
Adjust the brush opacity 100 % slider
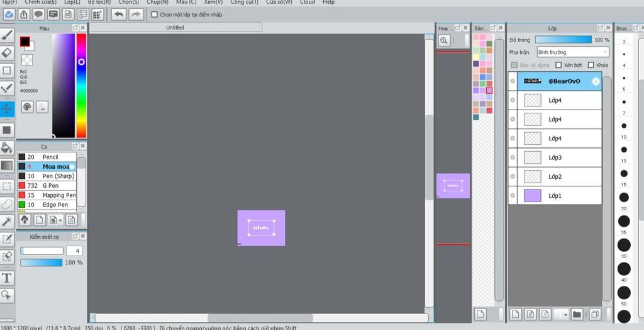pos(42,263)
